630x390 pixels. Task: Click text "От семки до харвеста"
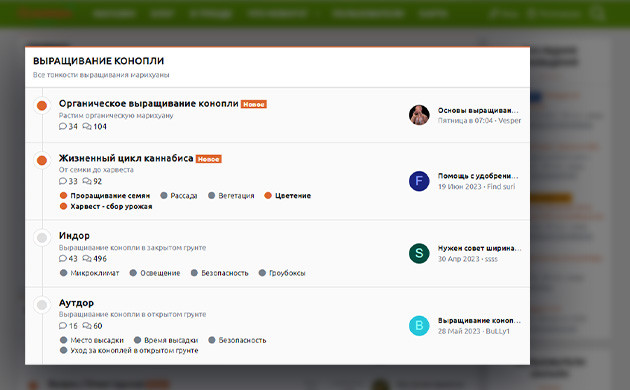[x=96, y=170]
